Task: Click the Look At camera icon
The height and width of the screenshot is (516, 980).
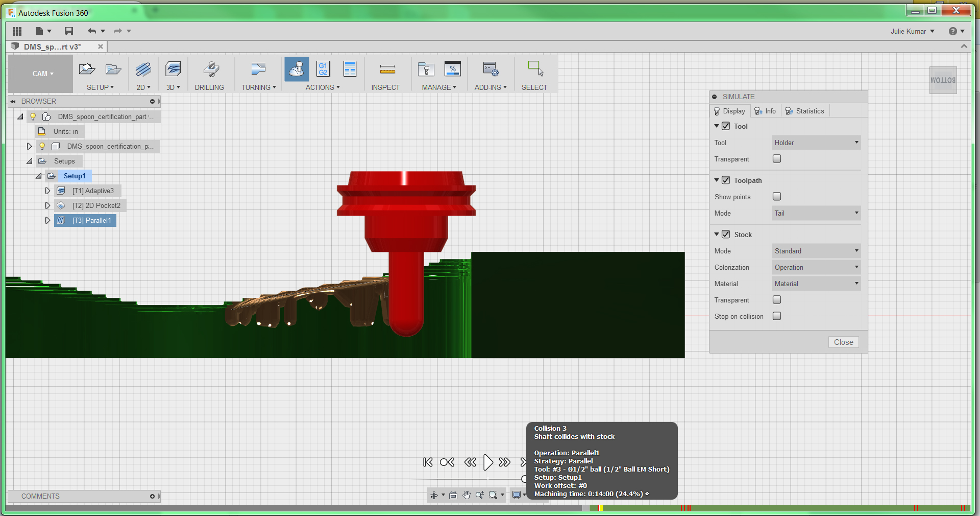Action: click(453, 495)
